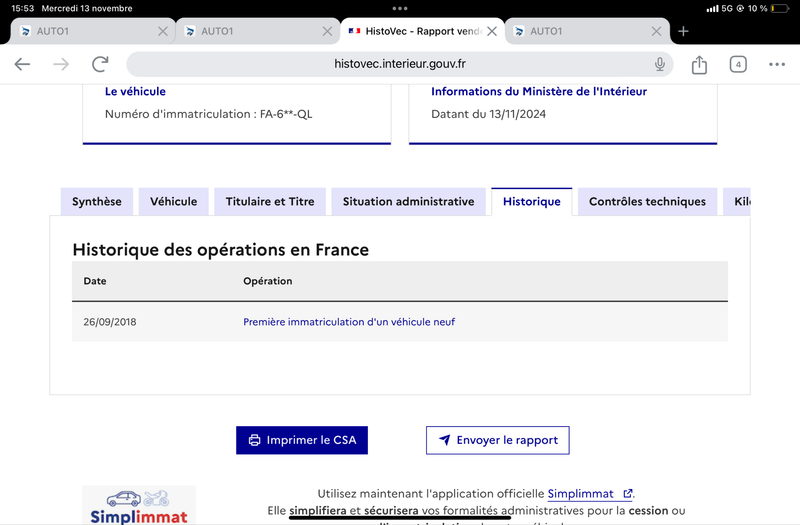
Task: Tap the 15:53 clock in status bar
Action: (x=22, y=9)
